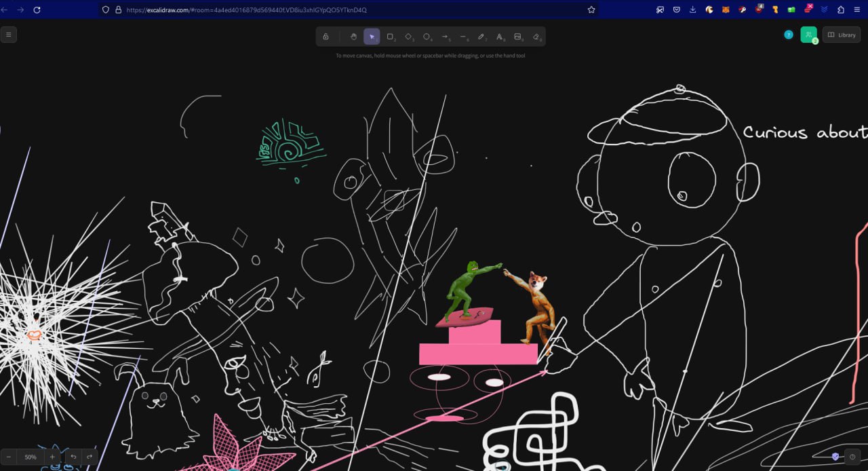Select the Draw pencil tool
868x471 pixels.
point(481,37)
